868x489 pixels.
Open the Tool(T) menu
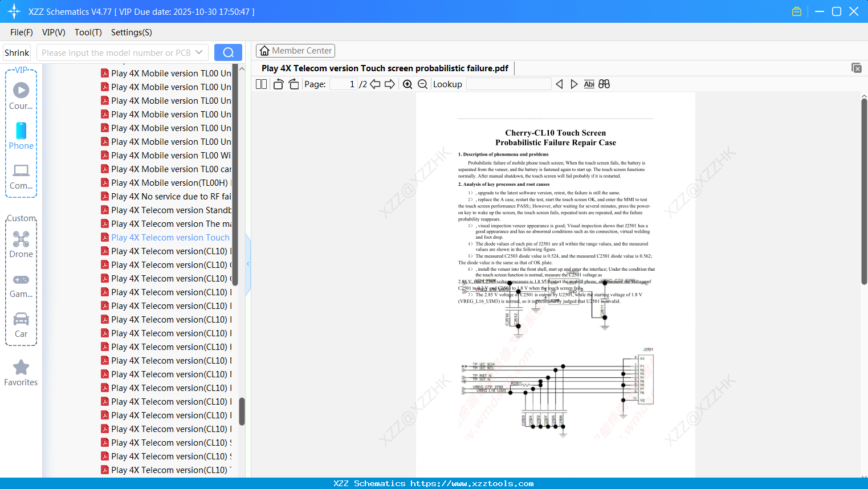88,32
